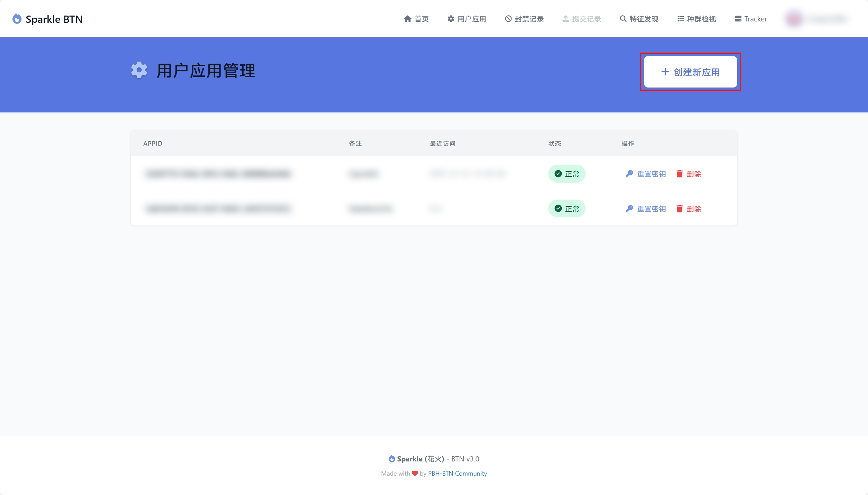Click the ban icon beside 封禁记录
Viewport: 868px width, 495px height.
pos(508,19)
